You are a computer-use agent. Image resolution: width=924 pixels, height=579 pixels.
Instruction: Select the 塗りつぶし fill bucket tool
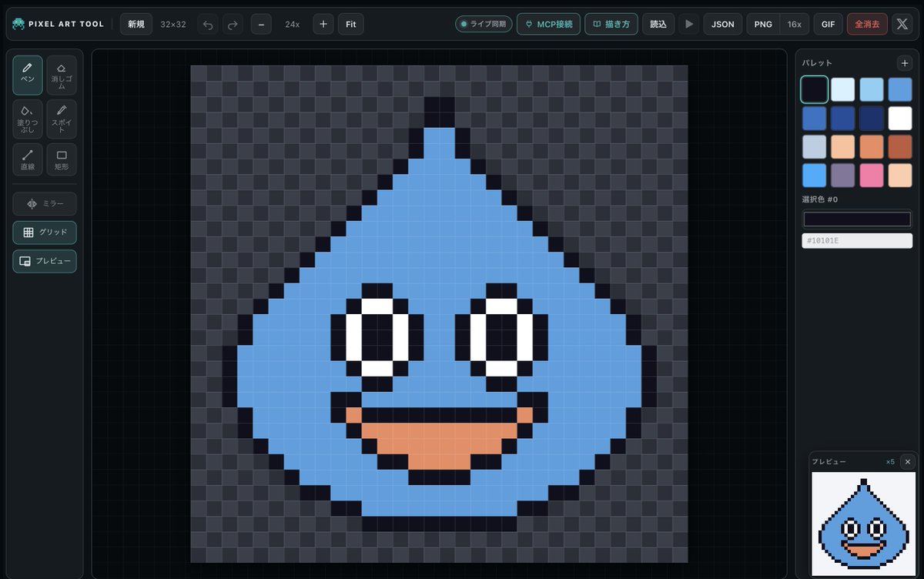[x=28, y=119]
